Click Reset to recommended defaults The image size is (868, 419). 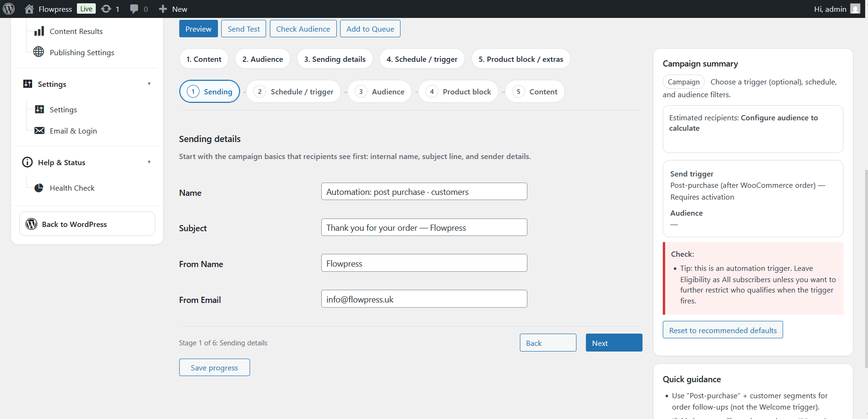click(x=723, y=330)
